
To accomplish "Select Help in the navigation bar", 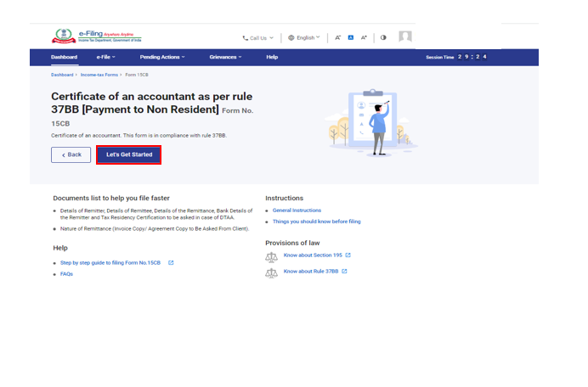I will (x=272, y=57).
